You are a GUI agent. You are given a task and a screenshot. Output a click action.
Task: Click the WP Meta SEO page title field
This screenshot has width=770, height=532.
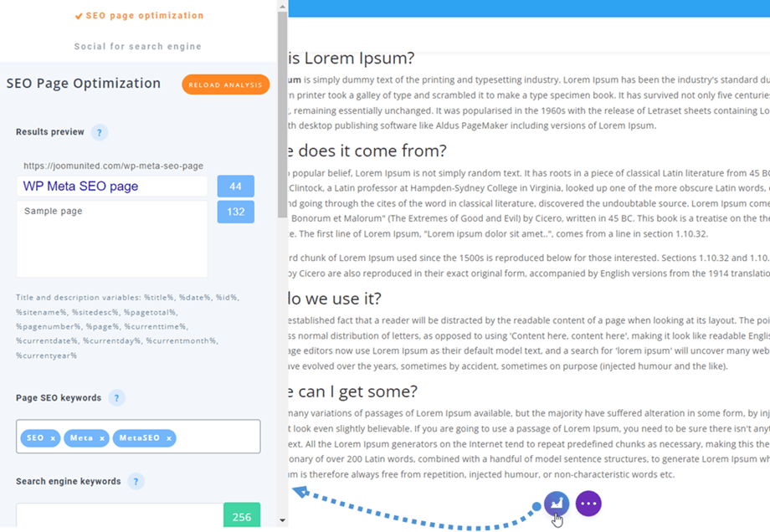(111, 187)
